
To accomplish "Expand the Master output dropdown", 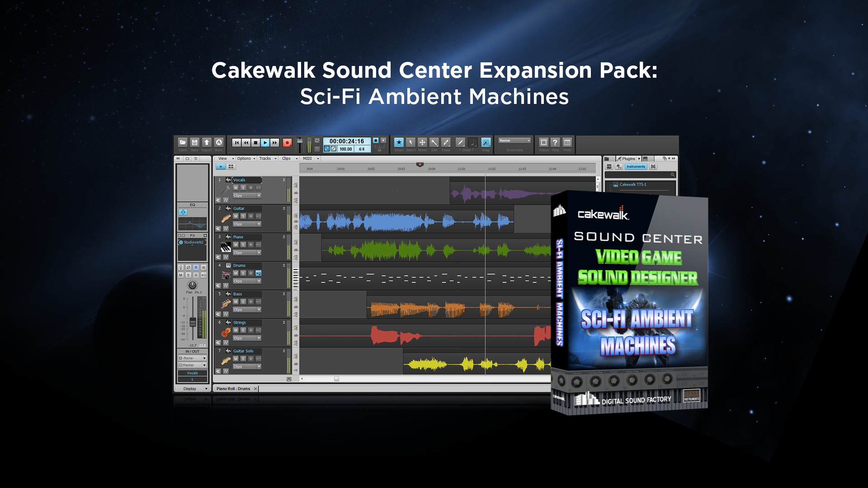I will [x=193, y=365].
